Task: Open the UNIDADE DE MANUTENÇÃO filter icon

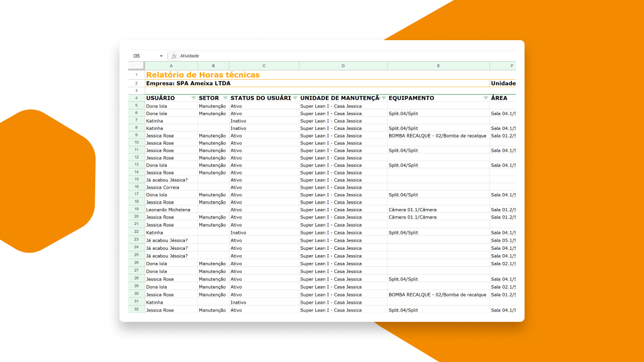Action: tap(383, 98)
